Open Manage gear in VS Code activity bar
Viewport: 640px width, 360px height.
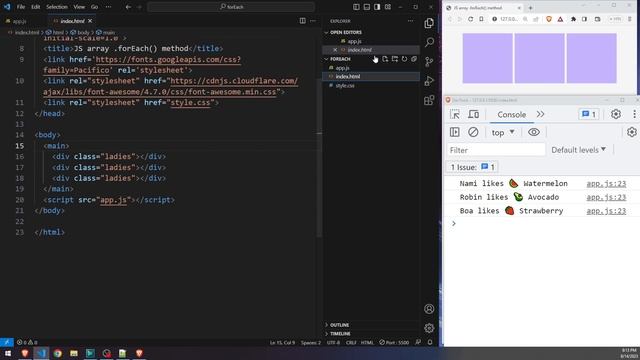(429, 328)
